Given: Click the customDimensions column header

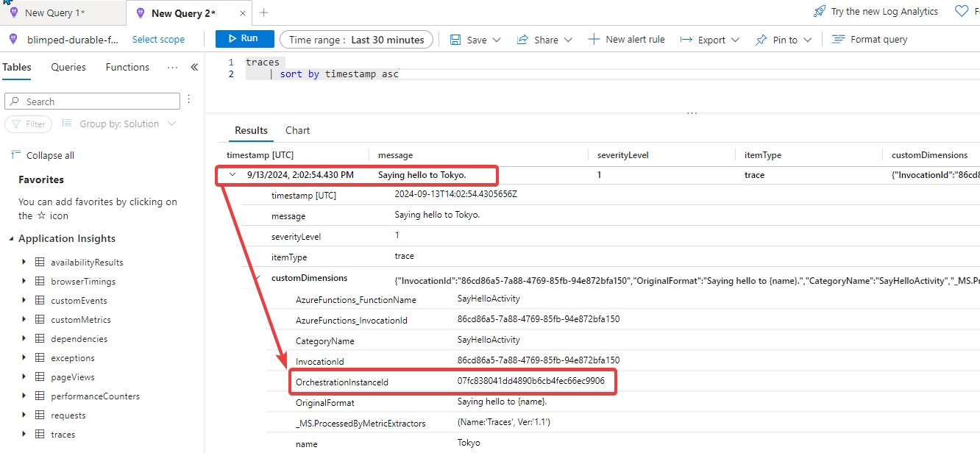Looking at the screenshot, I should 929,155.
